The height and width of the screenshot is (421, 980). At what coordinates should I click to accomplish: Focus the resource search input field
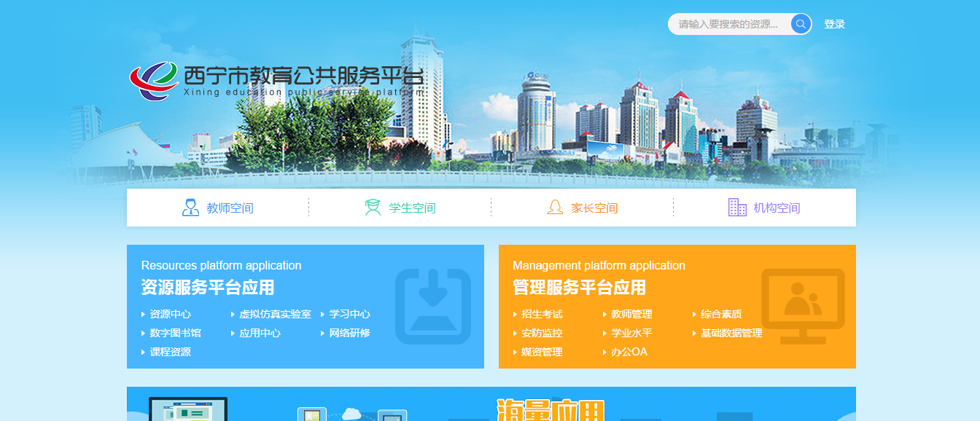click(x=728, y=24)
